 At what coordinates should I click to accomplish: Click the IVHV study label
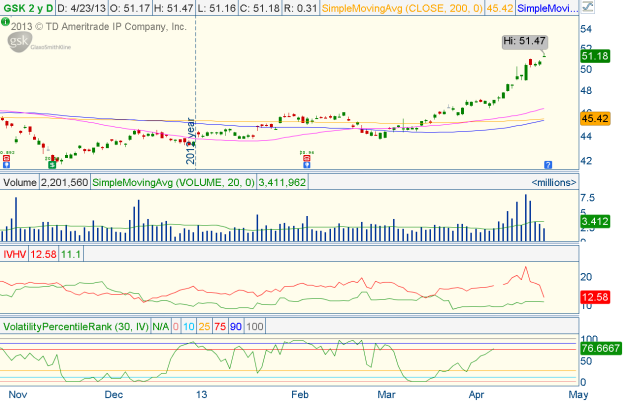[14, 254]
